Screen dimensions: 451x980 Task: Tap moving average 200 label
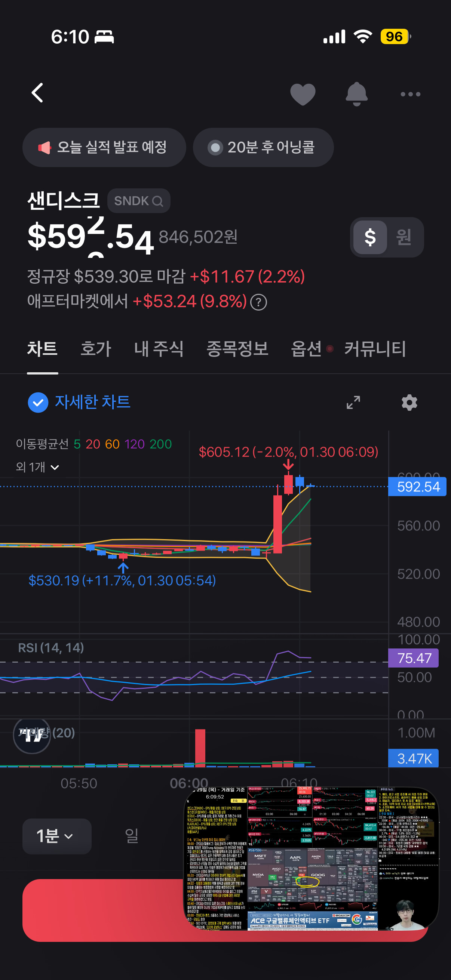(160, 444)
